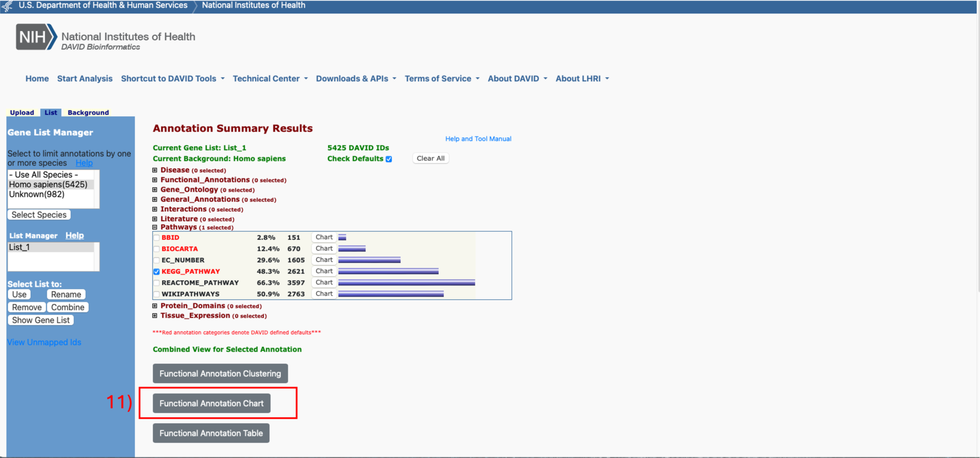
Task: Open the Shortcut to DAVID Tools dropdown
Action: tap(172, 79)
